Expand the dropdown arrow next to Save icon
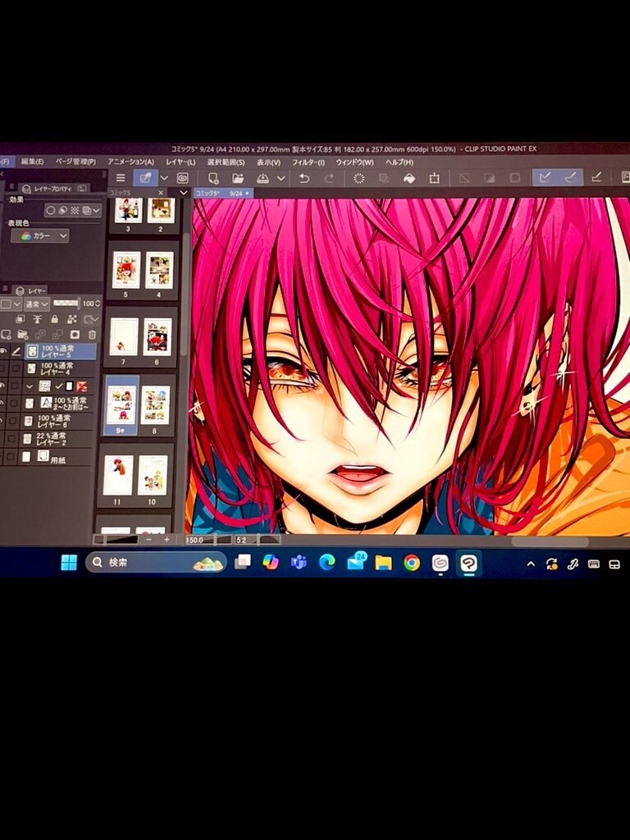This screenshot has width=630, height=840. pyautogui.click(x=281, y=178)
